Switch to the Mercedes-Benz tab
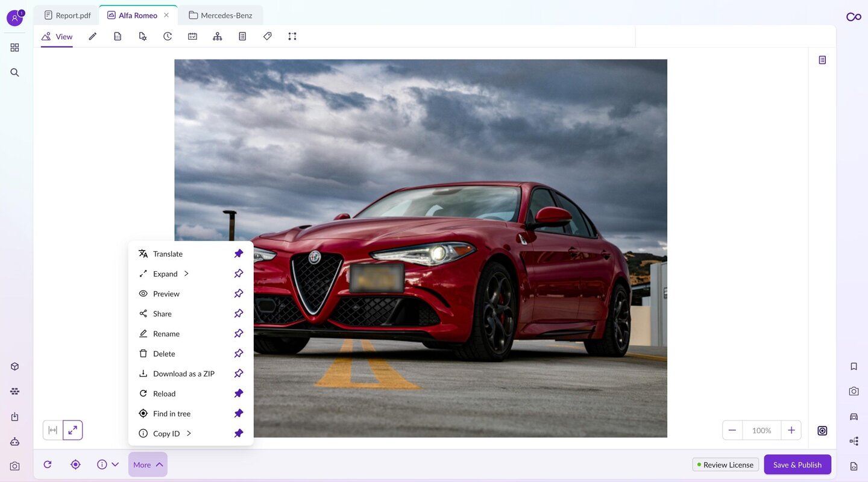The height and width of the screenshot is (482, 868). pyautogui.click(x=221, y=15)
